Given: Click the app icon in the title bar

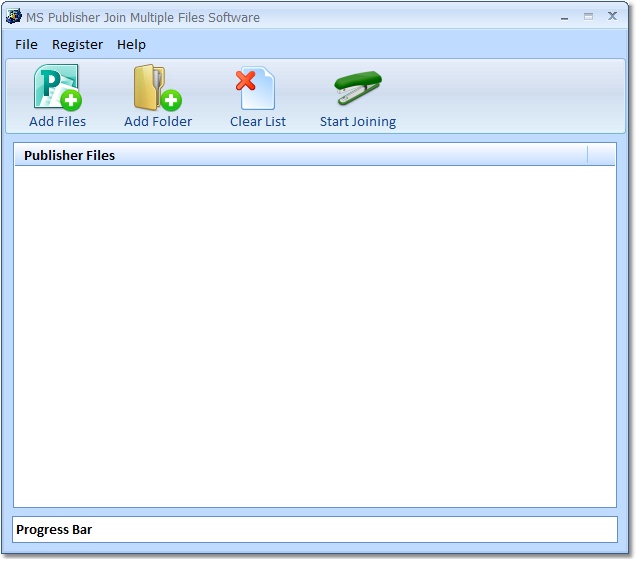Looking at the screenshot, I should (x=14, y=16).
